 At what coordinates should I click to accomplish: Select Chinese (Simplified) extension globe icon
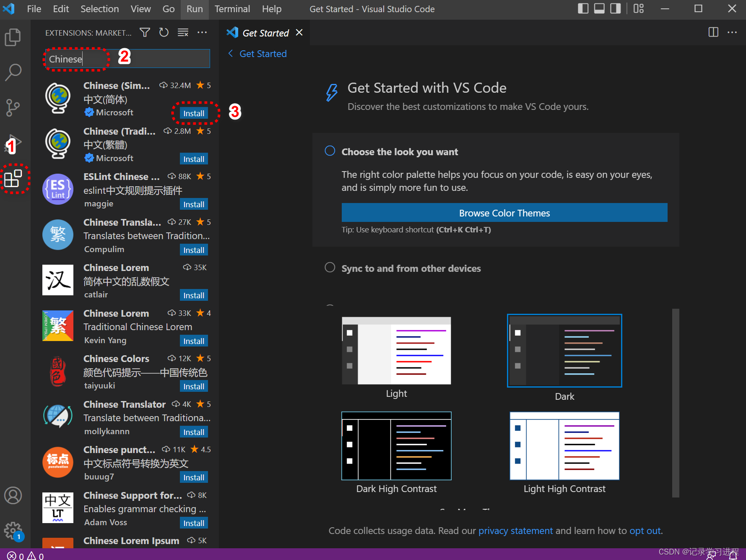58,99
